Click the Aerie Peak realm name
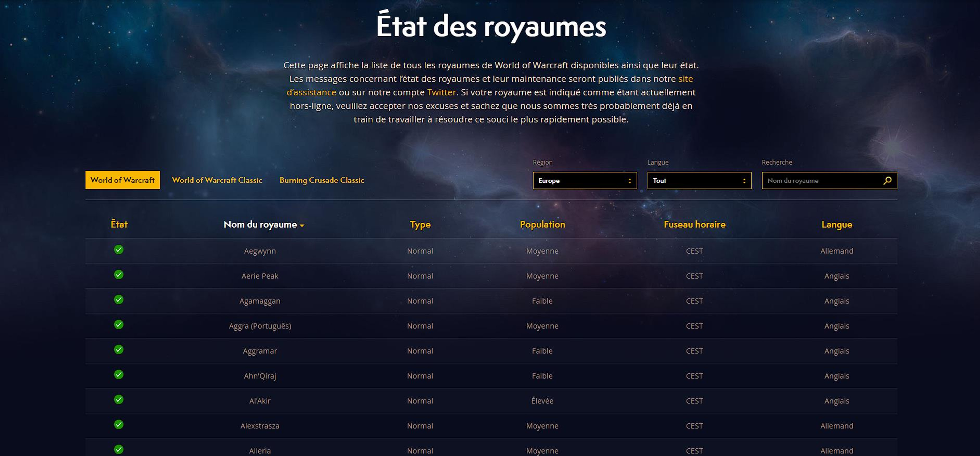 click(x=260, y=276)
